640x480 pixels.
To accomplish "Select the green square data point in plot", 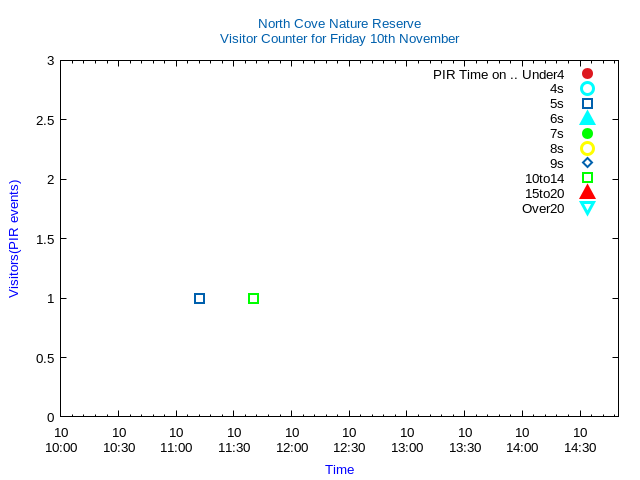I will point(253,298).
